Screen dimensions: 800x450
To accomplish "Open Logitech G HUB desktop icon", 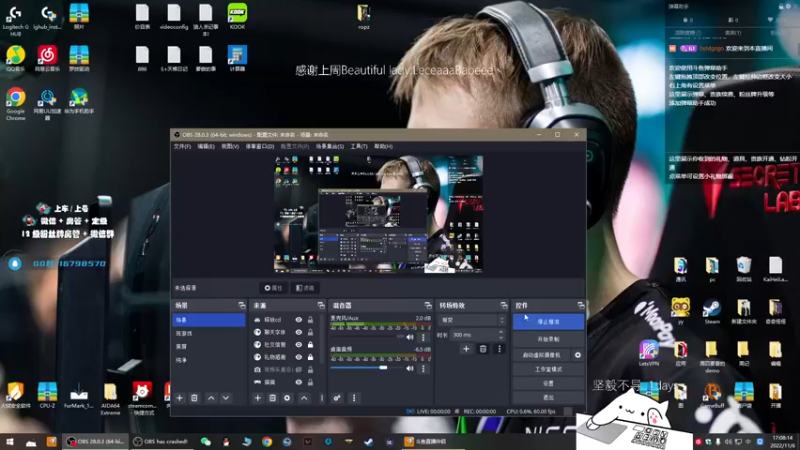I will (x=16, y=20).
